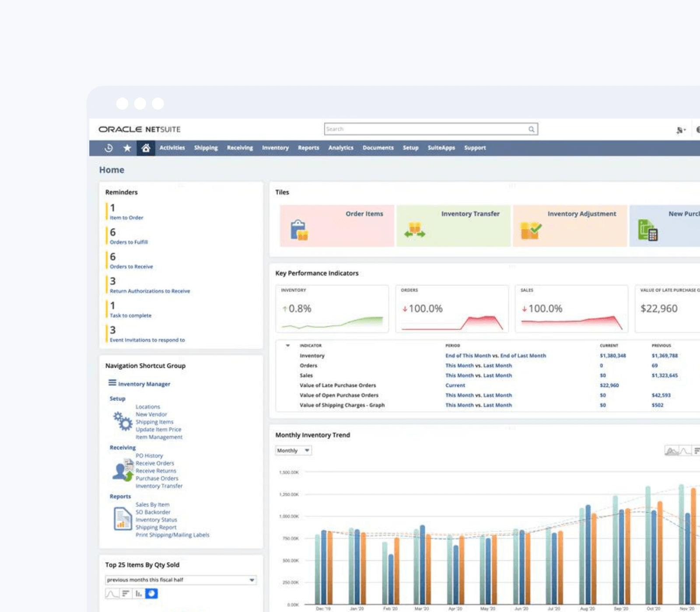Click the New Vendor shortcut link
Image resolution: width=700 pixels, height=612 pixels.
pos(151,414)
